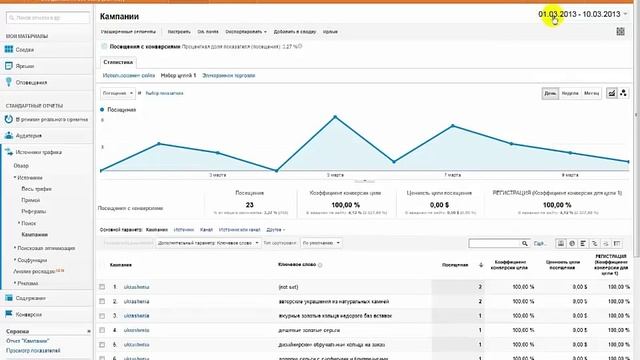Set chart interval to День
This screenshot has height=360, width=640.
pyautogui.click(x=550, y=93)
